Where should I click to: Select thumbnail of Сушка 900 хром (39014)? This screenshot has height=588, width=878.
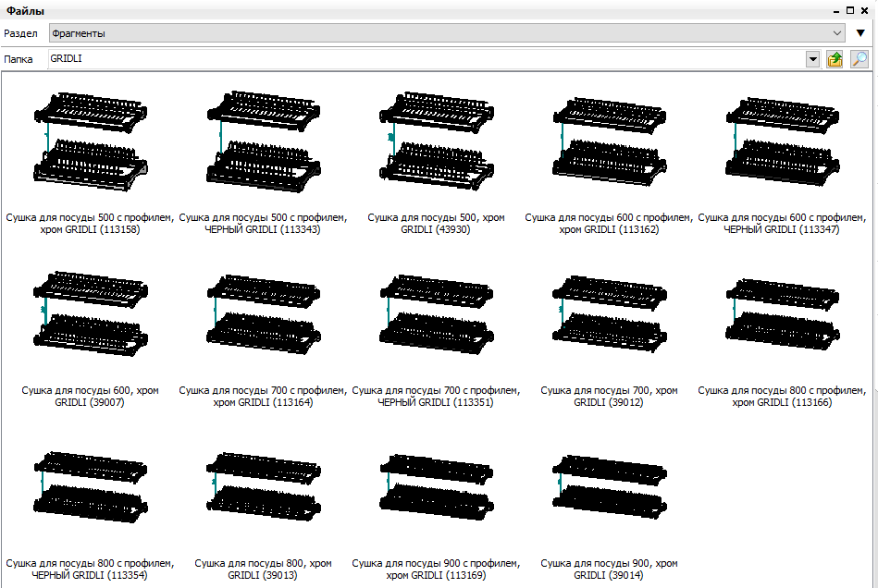point(609,486)
